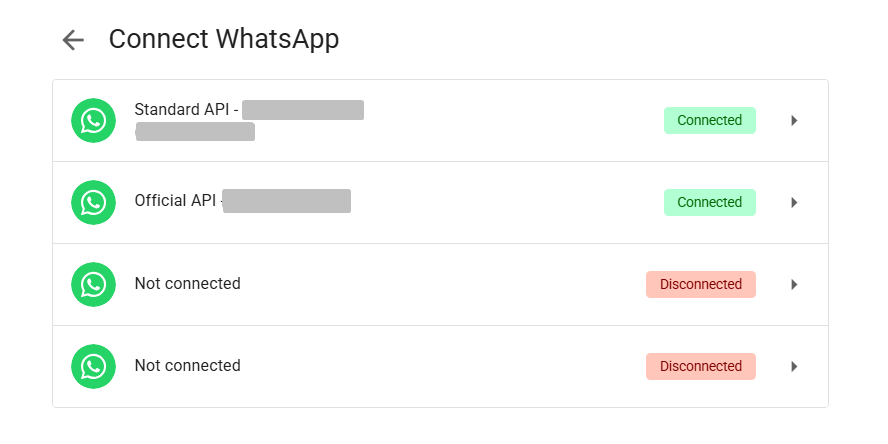Click the back arrow icon
The width and height of the screenshot is (888, 444).
(x=73, y=40)
